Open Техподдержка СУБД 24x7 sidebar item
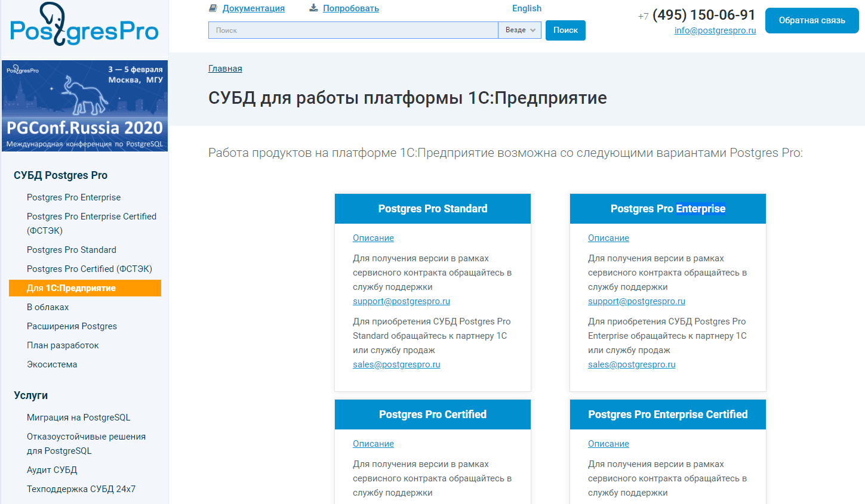Viewport: 865px width, 504px height. tap(81, 489)
